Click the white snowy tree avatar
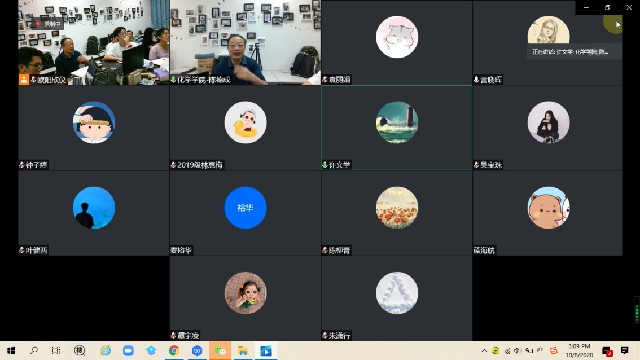 [397, 293]
